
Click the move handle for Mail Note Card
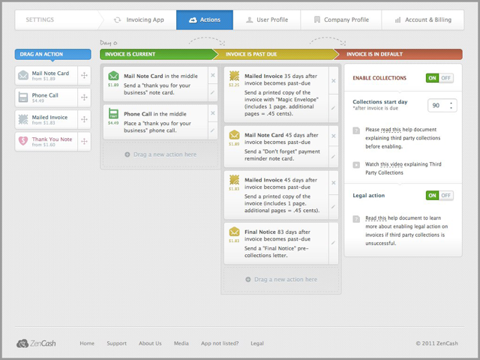(x=84, y=75)
